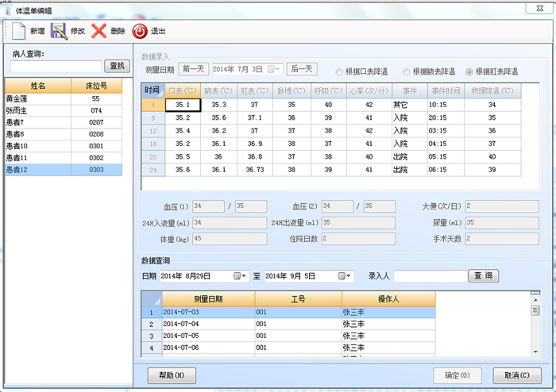Image resolution: width=556 pixels, height=392 pixels.
Task: Click the 病人查询 search input field
Action: (x=56, y=66)
